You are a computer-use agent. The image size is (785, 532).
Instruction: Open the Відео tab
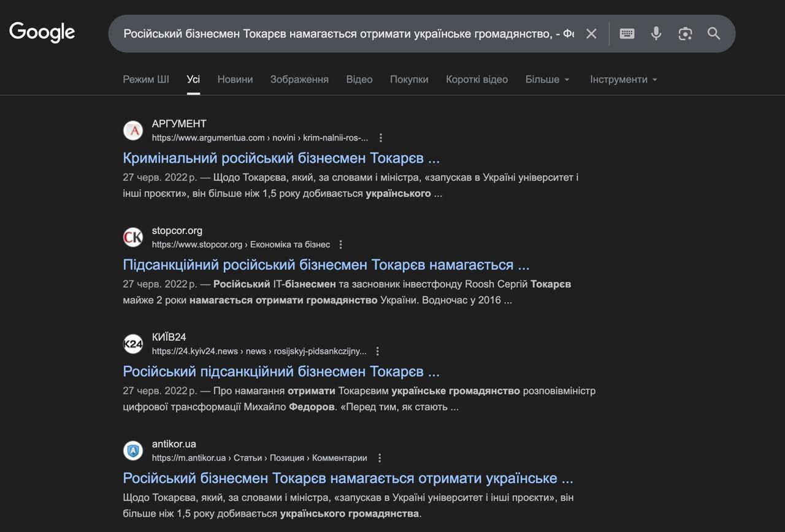coord(359,79)
